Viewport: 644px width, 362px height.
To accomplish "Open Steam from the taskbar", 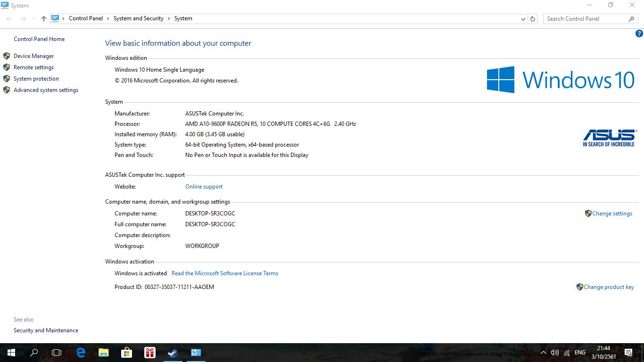I will [x=173, y=352].
